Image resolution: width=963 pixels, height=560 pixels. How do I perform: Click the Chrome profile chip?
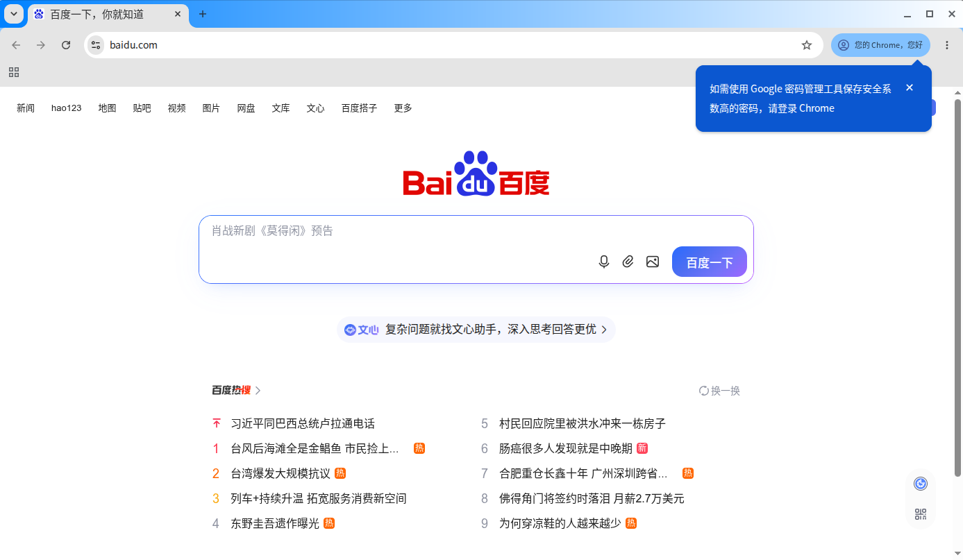(x=880, y=45)
